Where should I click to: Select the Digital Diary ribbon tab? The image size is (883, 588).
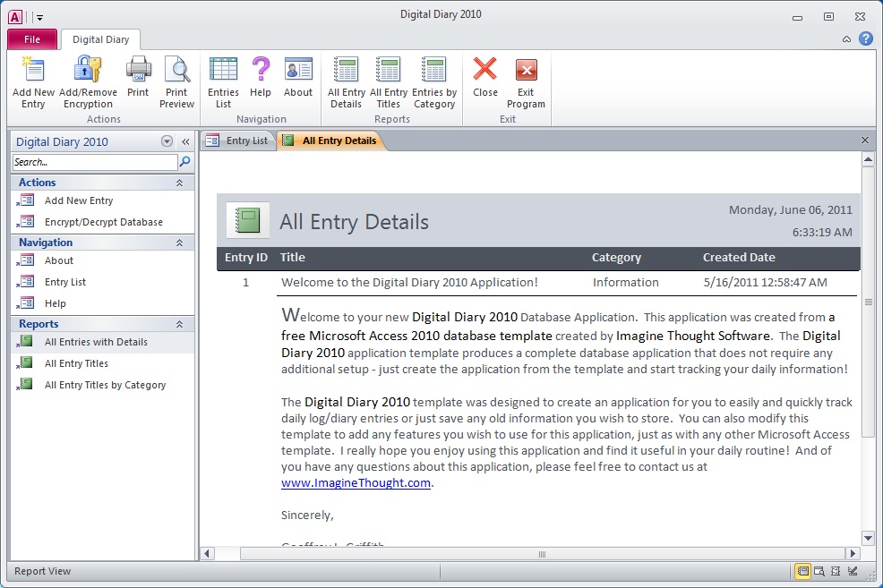[101, 39]
